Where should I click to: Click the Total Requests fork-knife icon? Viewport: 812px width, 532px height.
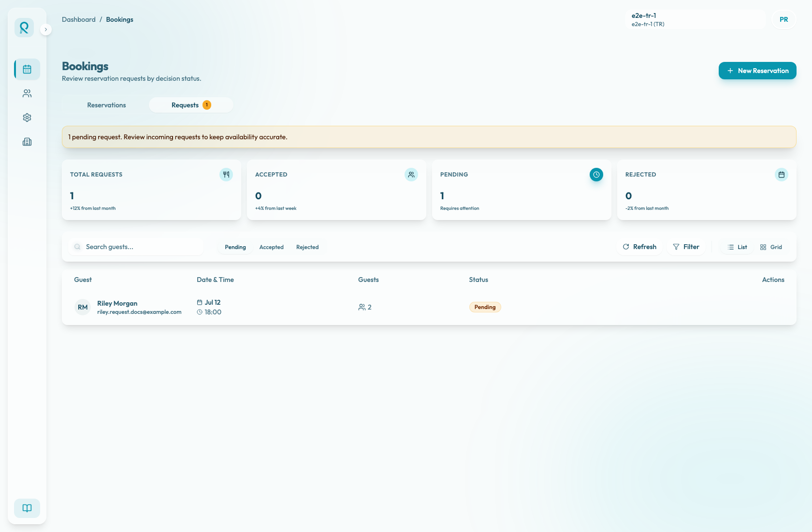(x=226, y=175)
